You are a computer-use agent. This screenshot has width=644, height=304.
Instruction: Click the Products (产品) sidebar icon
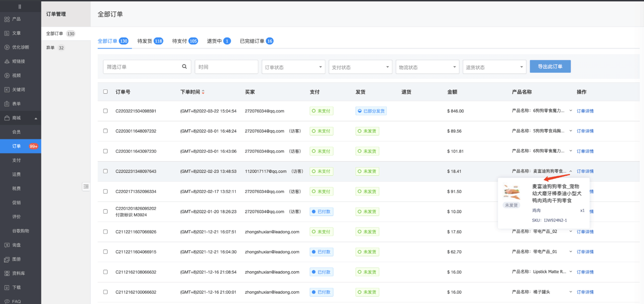7,19
